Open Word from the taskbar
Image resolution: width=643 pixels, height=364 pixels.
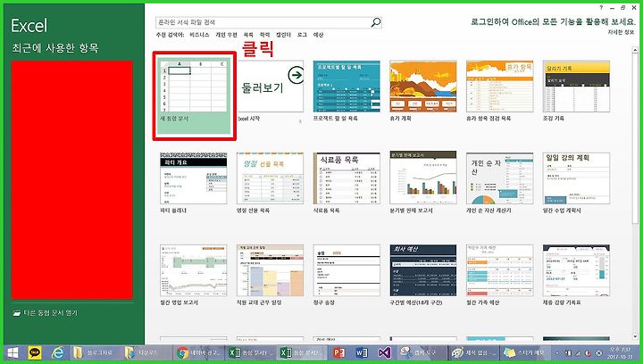pos(362,352)
